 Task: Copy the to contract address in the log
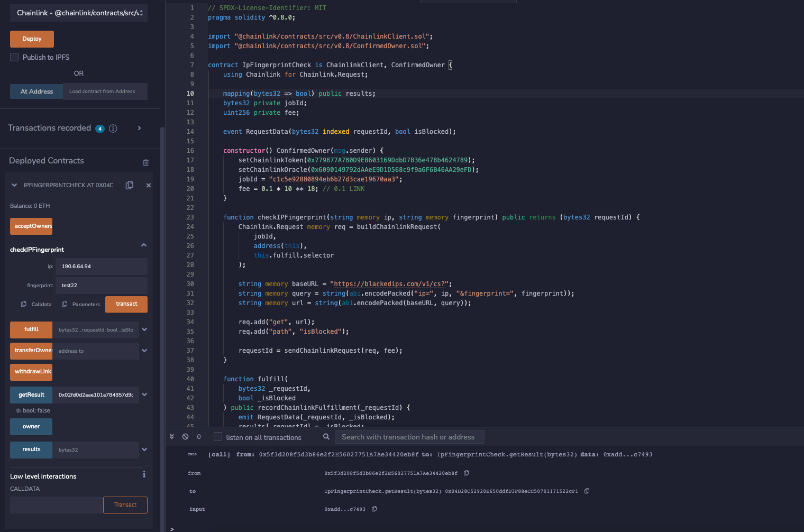point(587,491)
